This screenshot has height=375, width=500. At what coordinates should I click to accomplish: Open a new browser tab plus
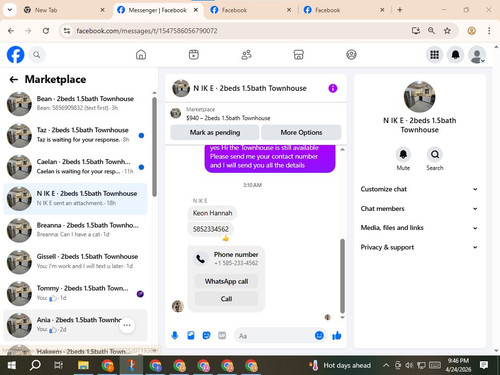point(400,10)
